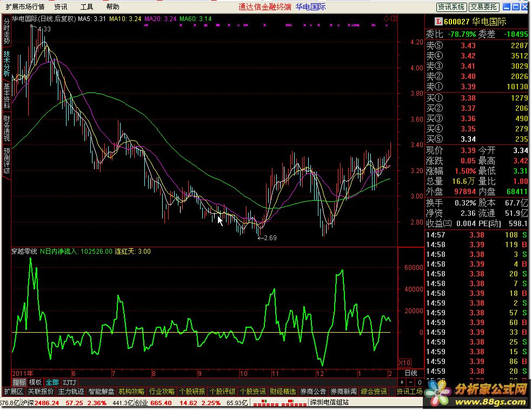Click the X10 scale marker by the indicator

pos(404,363)
